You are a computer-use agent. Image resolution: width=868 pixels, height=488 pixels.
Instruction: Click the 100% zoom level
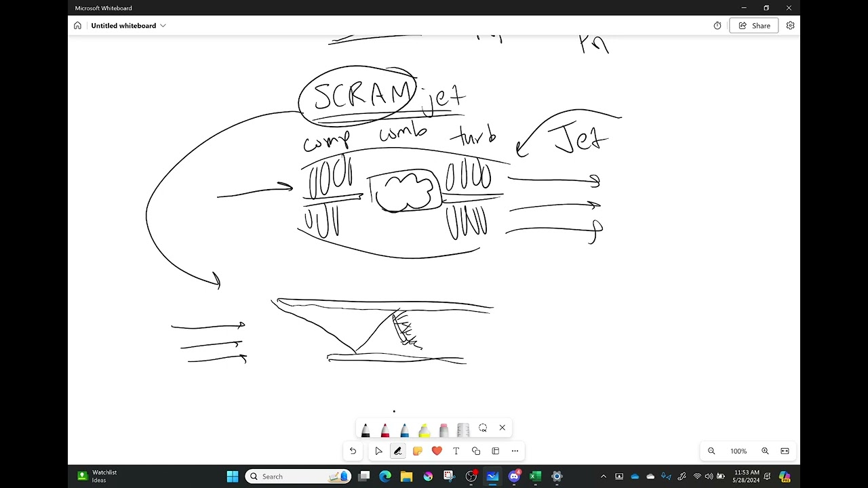tap(738, 451)
